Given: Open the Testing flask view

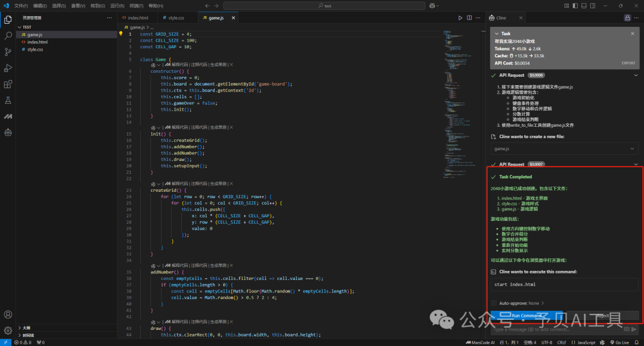Looking at the screenshot, I should (x=8, y=100).
